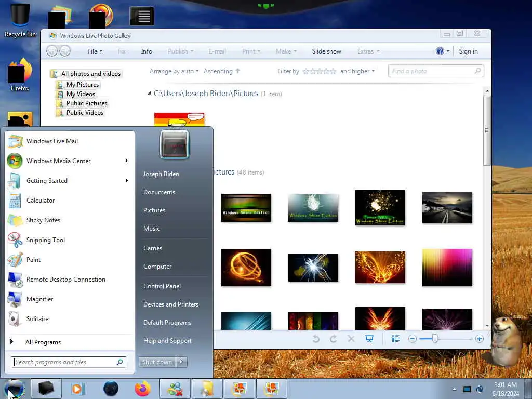The image size is (532, 399).
Task: Click the gallery forward navigation arrow
Action: click(65, 51)
